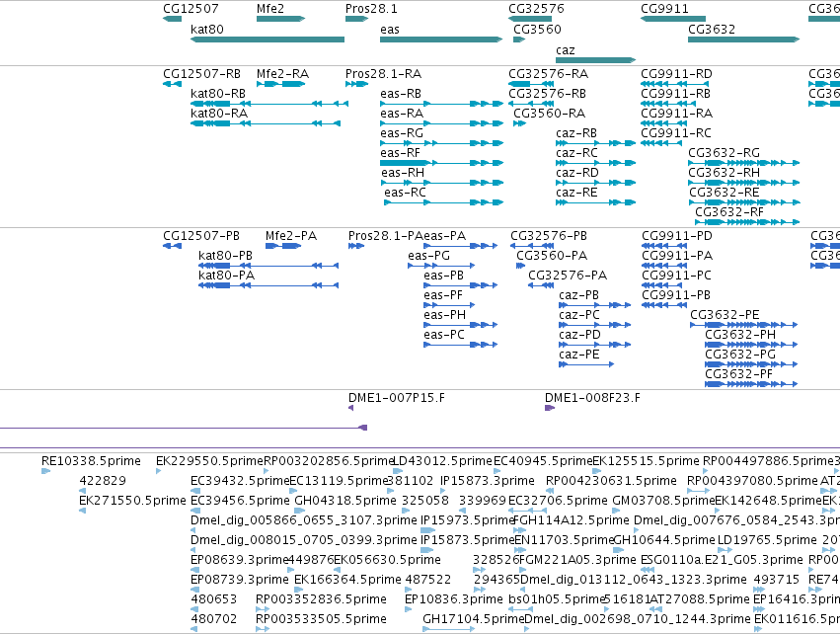This screenshot has width=840, height=634.
Task: Open transcript eas-RB
Action: (401, 94)
